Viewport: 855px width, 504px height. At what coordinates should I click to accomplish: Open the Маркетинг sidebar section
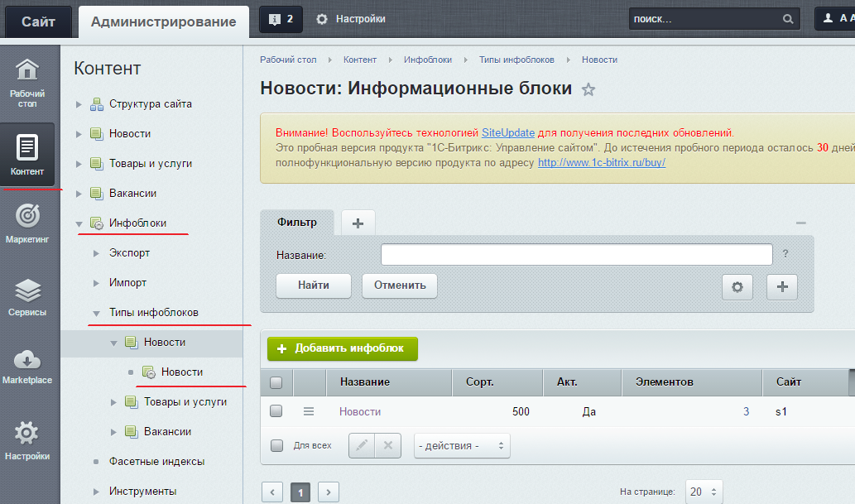tap(26, 223)
